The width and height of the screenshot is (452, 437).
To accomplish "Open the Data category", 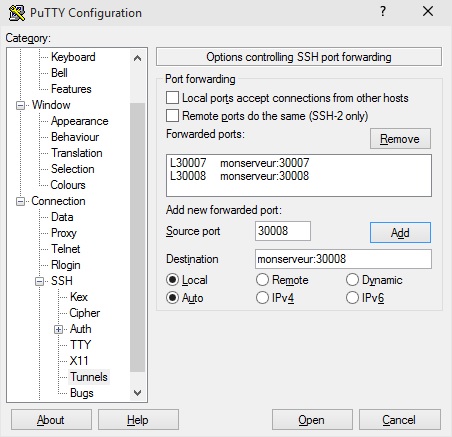I will 62,217.
